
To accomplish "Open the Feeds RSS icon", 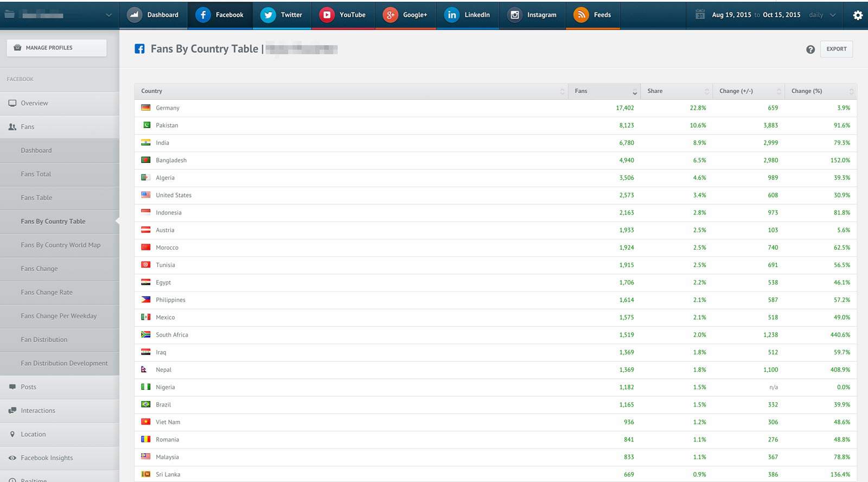I will click(x=581, y=15).
